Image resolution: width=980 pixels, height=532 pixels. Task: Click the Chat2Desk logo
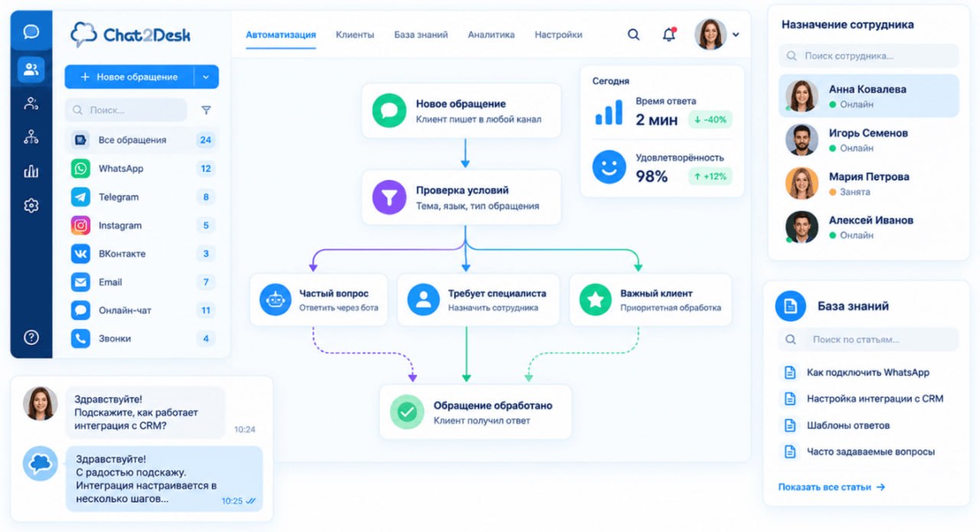click(130, 34)
